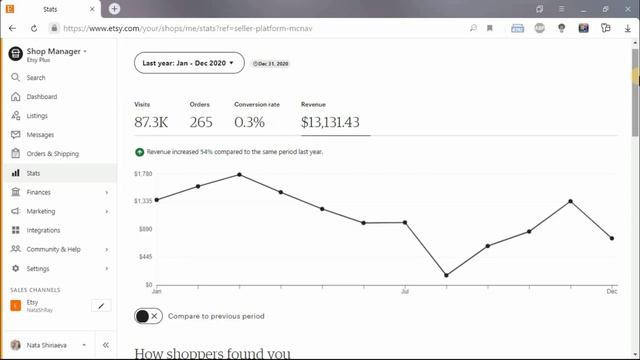The image size is (640, 360).
Task: Select the Conversion rate metric tab
Action: tap(257, 116)
